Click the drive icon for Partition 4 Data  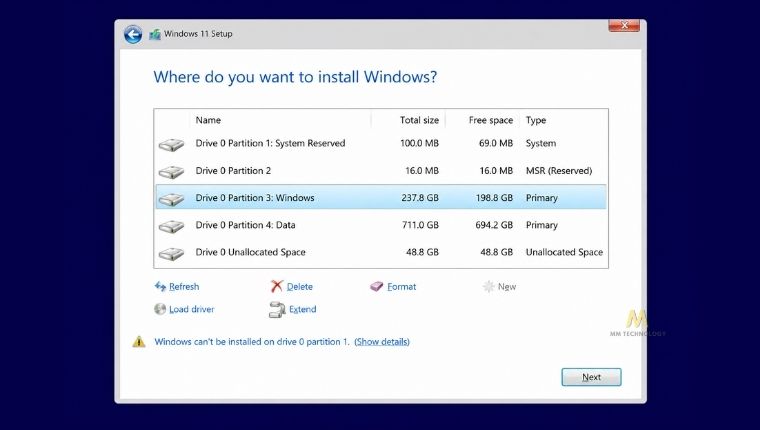[171, 226]
